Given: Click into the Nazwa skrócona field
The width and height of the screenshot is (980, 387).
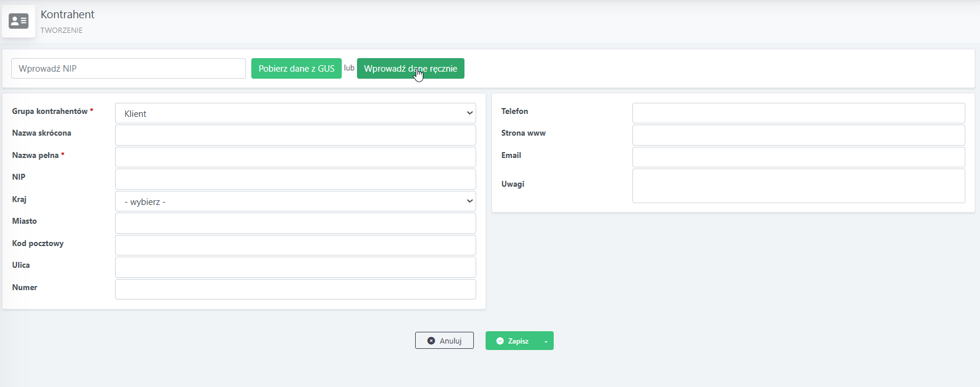Looking at the screenshot, I should [295, 135].
